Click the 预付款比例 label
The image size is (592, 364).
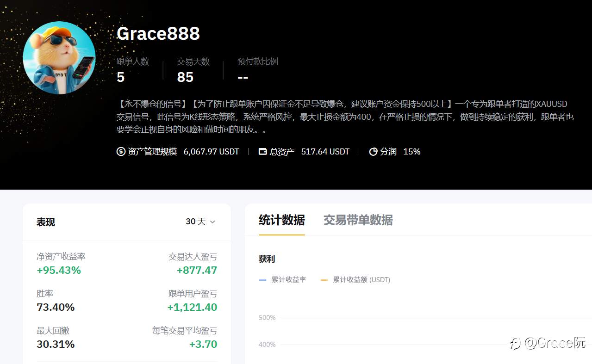coord(258,62)
